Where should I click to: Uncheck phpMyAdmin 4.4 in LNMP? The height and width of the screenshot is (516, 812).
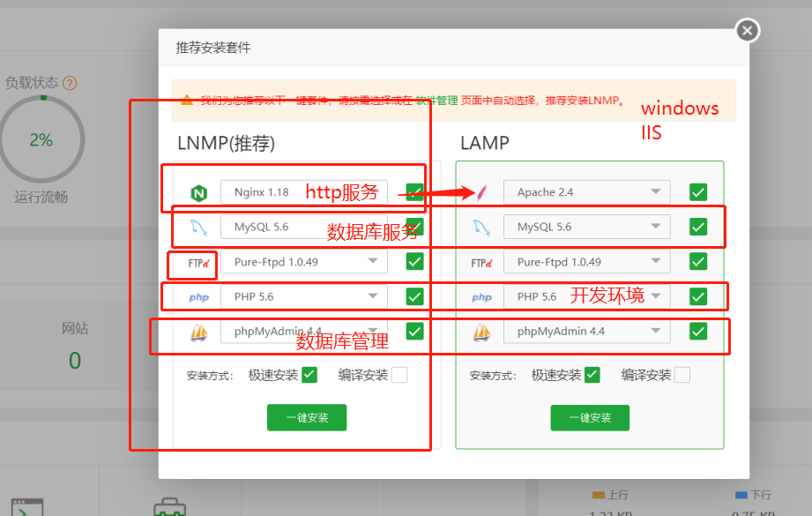point(414,331)
